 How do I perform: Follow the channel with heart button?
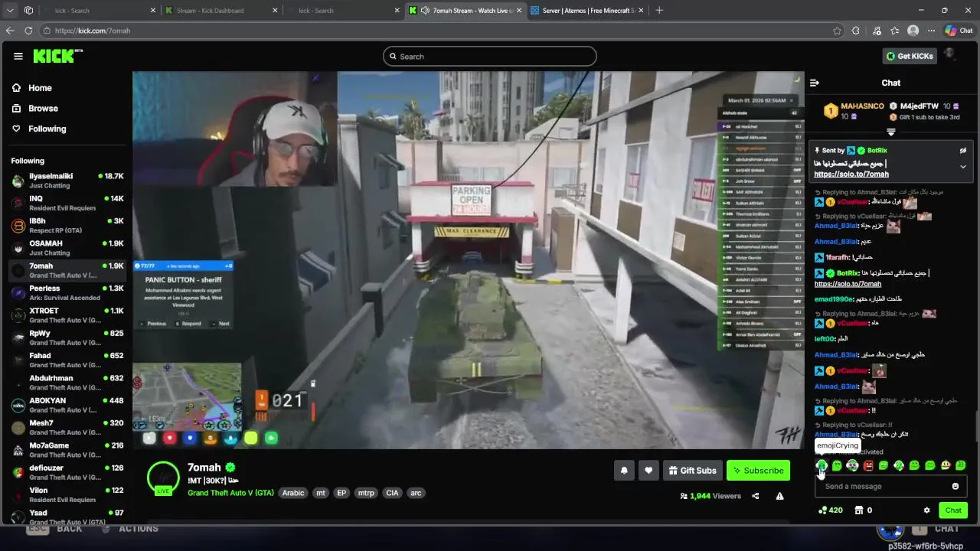(648, 471)
